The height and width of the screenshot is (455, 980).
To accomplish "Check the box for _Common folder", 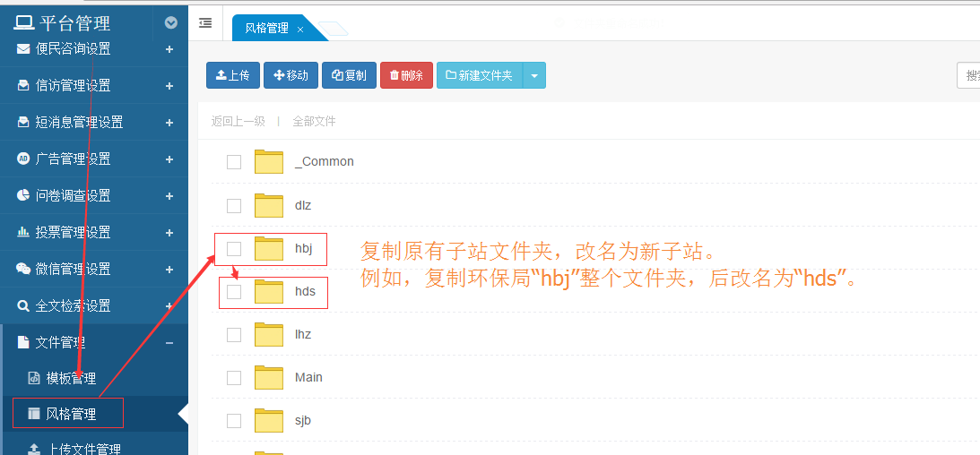I will [x=234, y=162].
